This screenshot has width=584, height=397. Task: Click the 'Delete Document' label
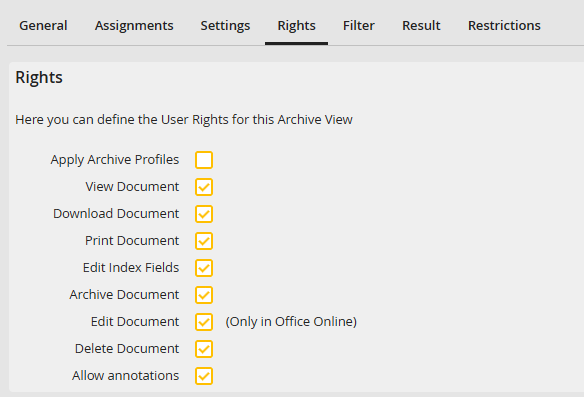tap(127, 349)
